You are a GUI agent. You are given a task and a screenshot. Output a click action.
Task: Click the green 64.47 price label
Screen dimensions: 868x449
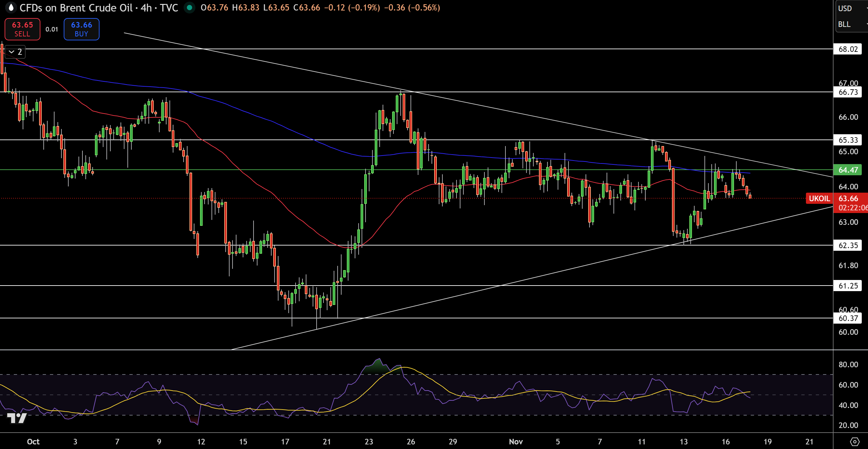pos(847,170)
